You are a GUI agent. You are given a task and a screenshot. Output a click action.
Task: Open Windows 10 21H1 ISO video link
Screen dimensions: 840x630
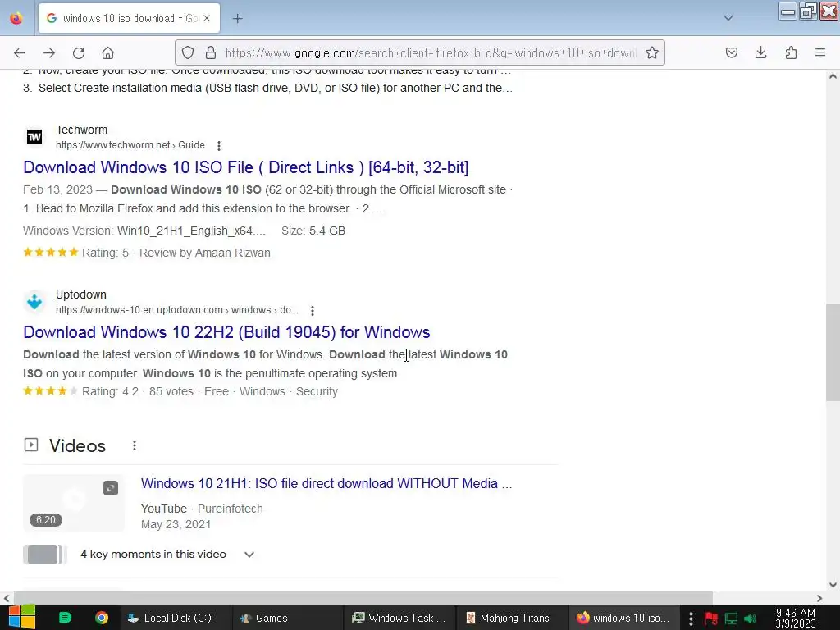coord(326,484)
